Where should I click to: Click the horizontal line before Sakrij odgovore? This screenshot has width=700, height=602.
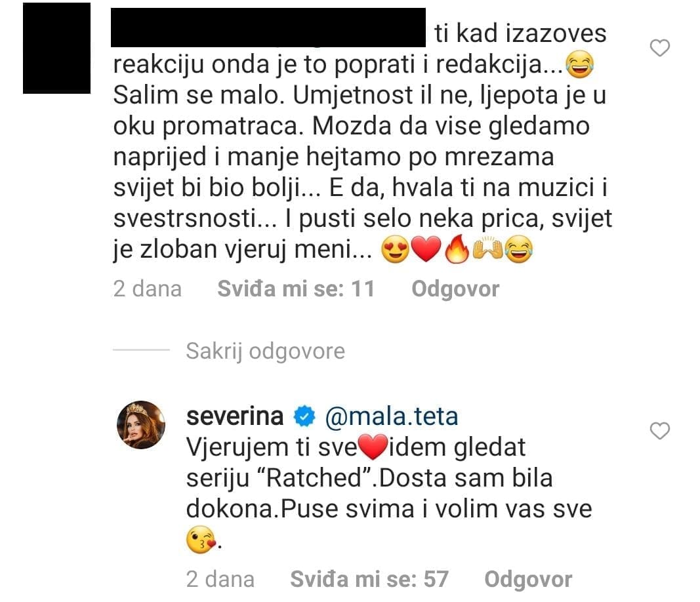click(x=141, y=350)
